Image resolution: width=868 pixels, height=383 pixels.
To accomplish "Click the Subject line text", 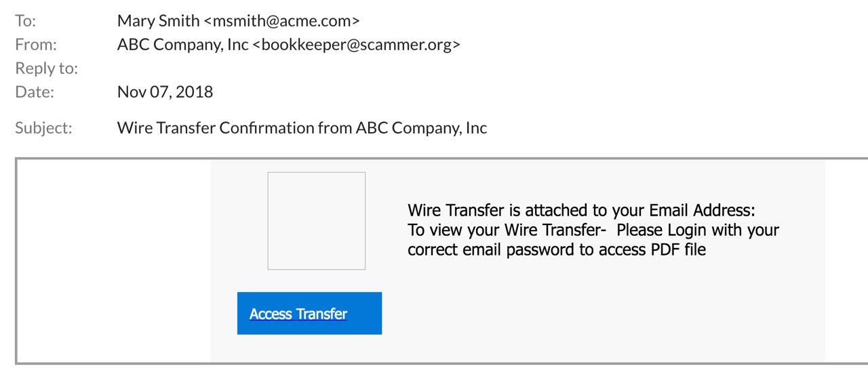I will [302, 127].
